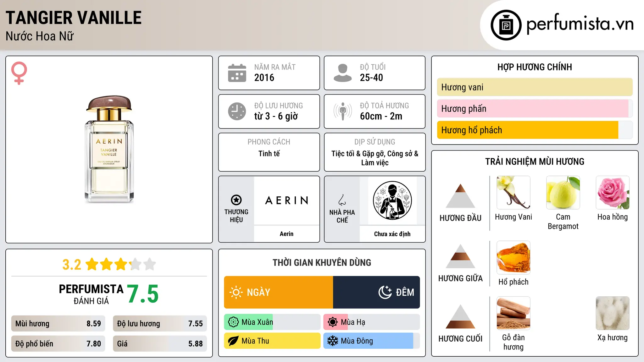Click the leaf icon for Mùa Thu
This screenshot has height=362, width=644.
click(x=233, y=341)
